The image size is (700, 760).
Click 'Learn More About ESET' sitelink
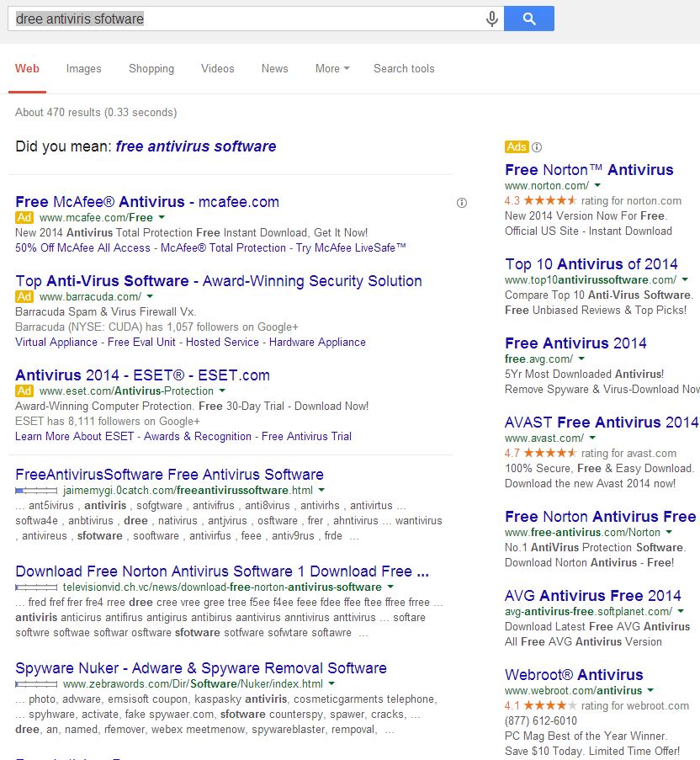coord(75,436)
